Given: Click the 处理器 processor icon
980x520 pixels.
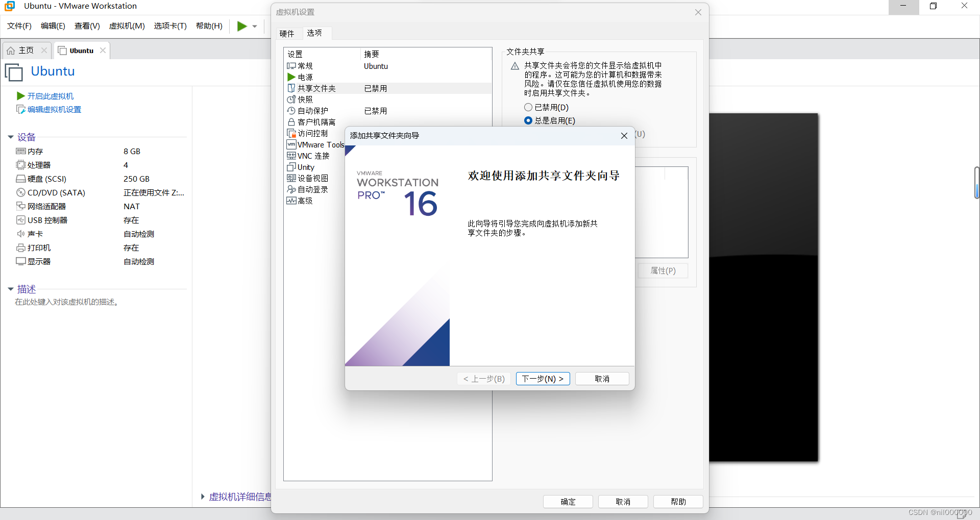Looking at the screenshot, I should point(21,165).
